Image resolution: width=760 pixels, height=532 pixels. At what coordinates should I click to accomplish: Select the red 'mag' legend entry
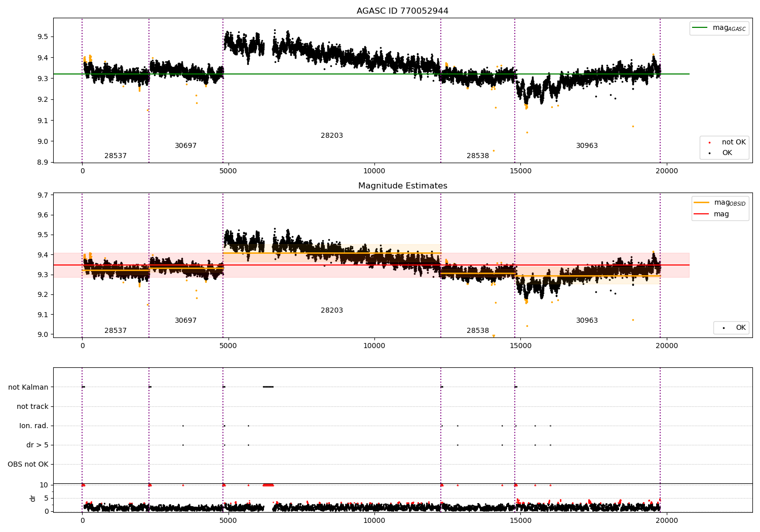(x=712, y=214)
